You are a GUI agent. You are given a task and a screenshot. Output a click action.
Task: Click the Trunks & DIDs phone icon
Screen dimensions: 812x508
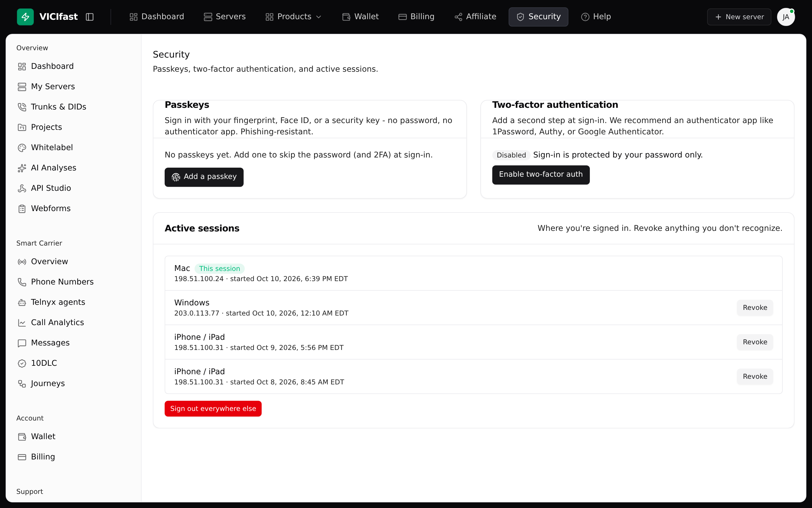22,107
